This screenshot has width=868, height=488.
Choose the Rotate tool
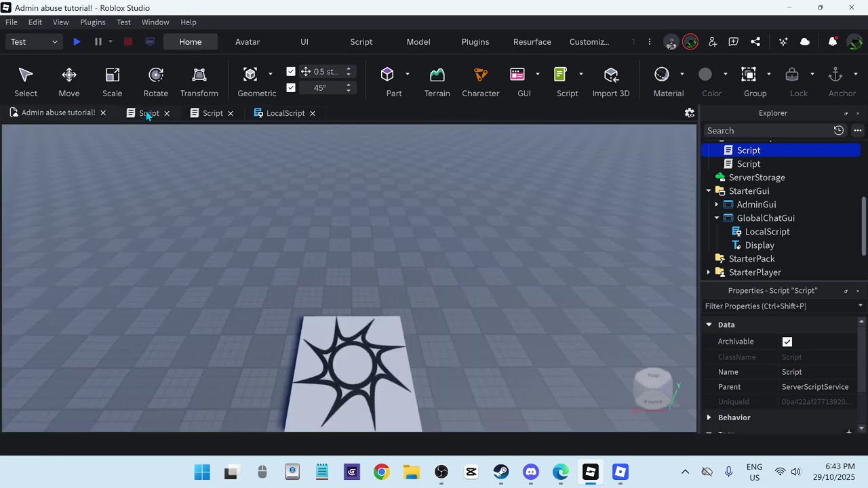[x=155, y=81]
